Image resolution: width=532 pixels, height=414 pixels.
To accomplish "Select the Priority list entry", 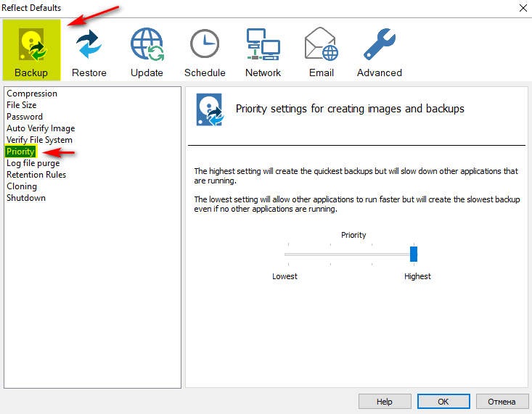I will click(x=21, y=152).
